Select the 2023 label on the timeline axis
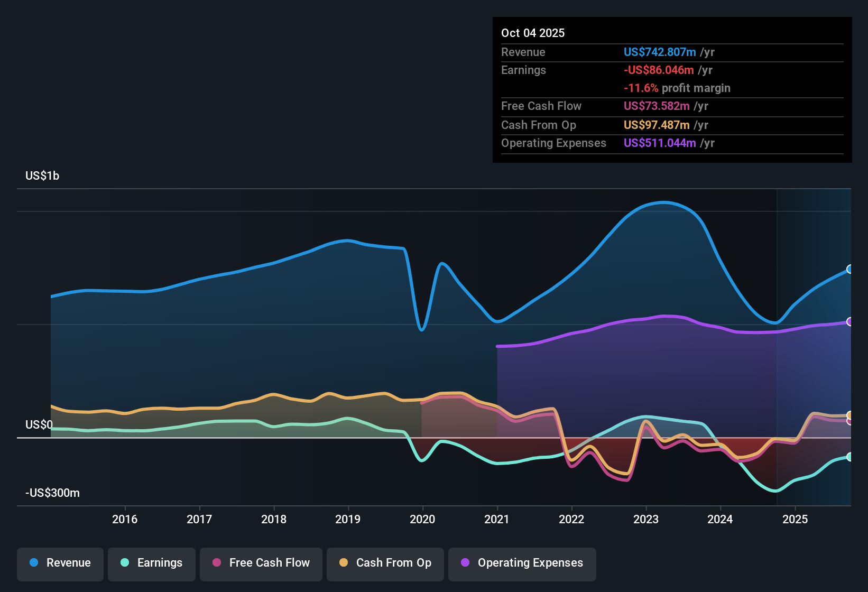 (645, 520)
